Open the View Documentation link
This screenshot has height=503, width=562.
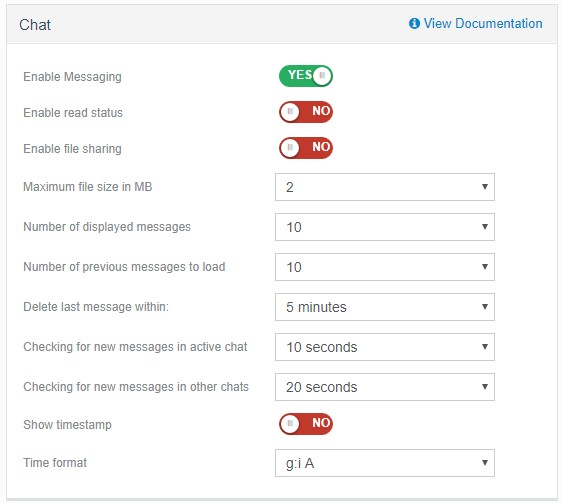pos(482,24)
